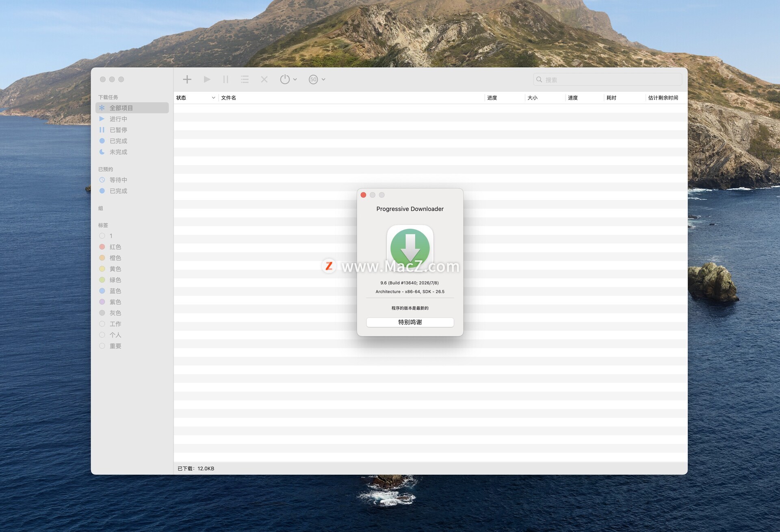
Task: Select 已完成 under 下载任务
Action: [x=132, y=141]
